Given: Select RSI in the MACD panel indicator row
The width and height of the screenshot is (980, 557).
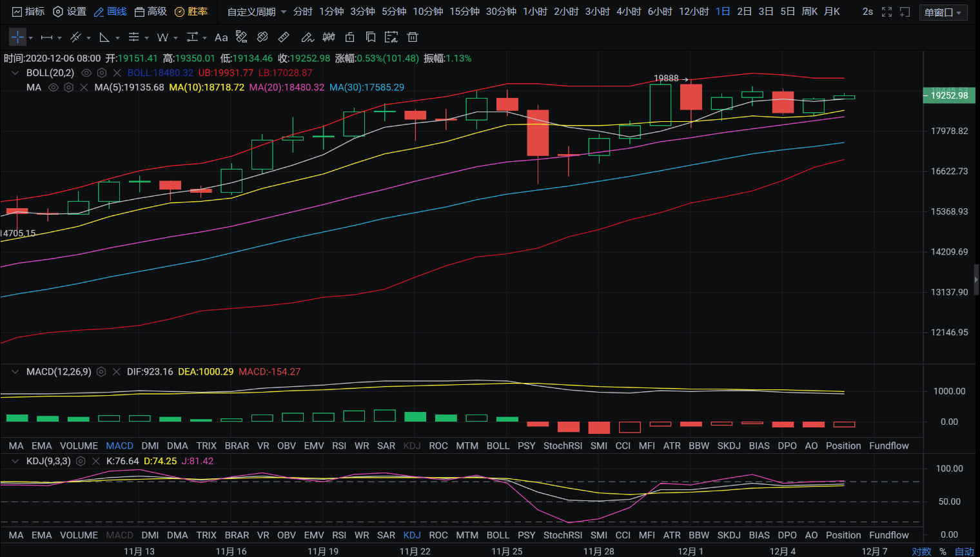Looking at the screenshot, I should pos(339,445).
